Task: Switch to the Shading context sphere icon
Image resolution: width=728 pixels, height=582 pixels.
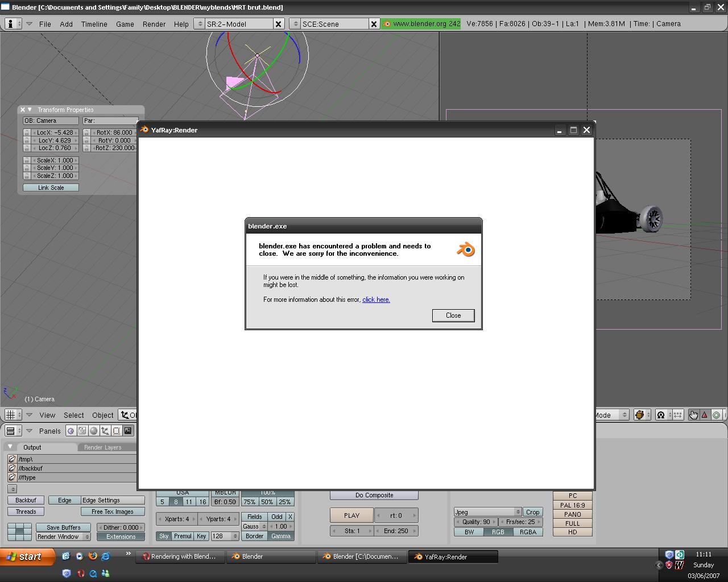Action: click(x=93, y=431)
